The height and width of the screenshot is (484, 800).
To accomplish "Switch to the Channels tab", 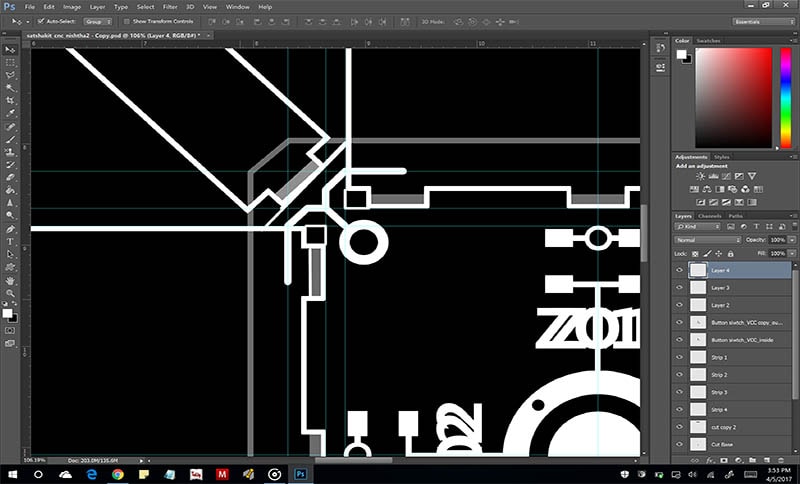I will pyautogui.click(x=710, y=216).
